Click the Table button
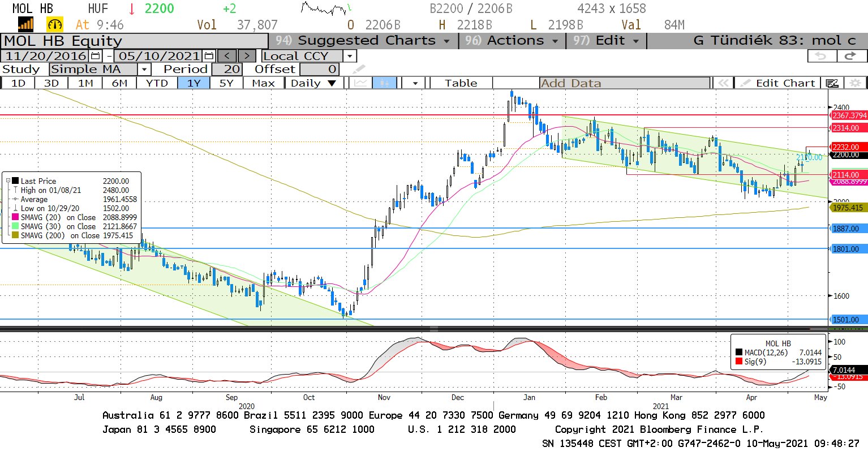Screen dimensions: 868x460 pos(461,83)
